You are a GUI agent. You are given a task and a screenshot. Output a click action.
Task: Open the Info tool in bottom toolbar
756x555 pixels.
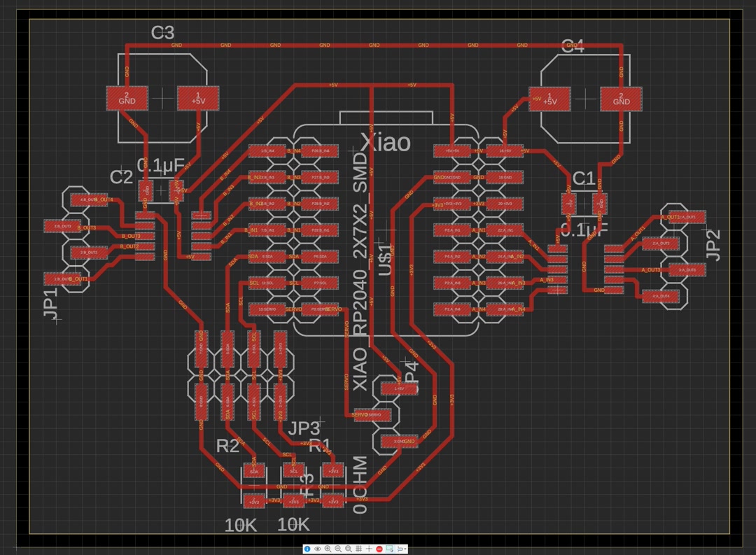[x=307, y=549]
